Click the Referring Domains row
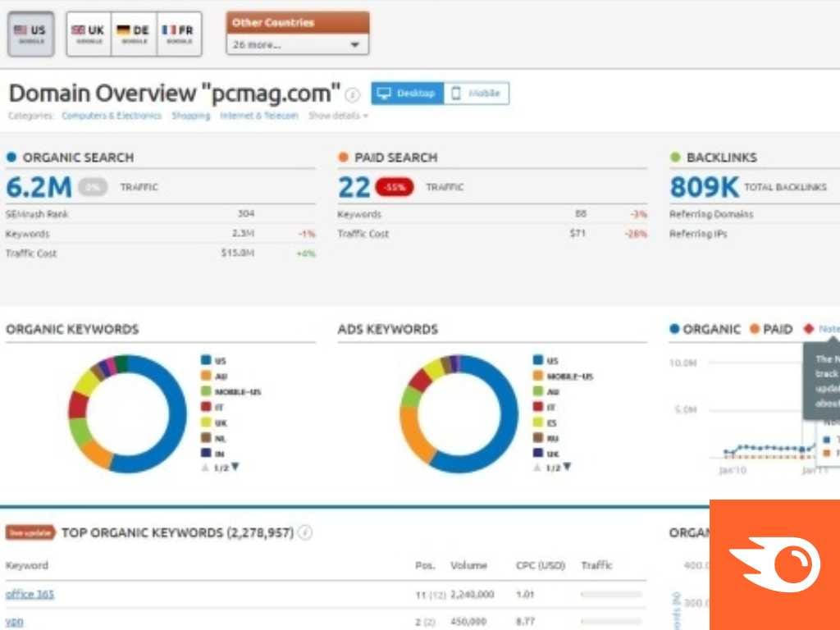840x630 pixels. point(755,214)
